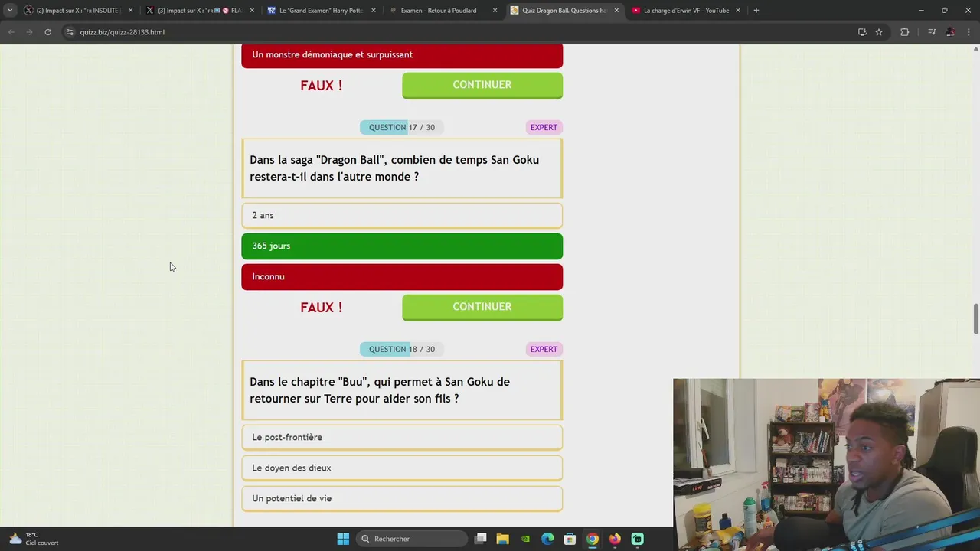980x551 pixels.
Task: View site information icon beside the URL
Action: (x=70, y=32)
